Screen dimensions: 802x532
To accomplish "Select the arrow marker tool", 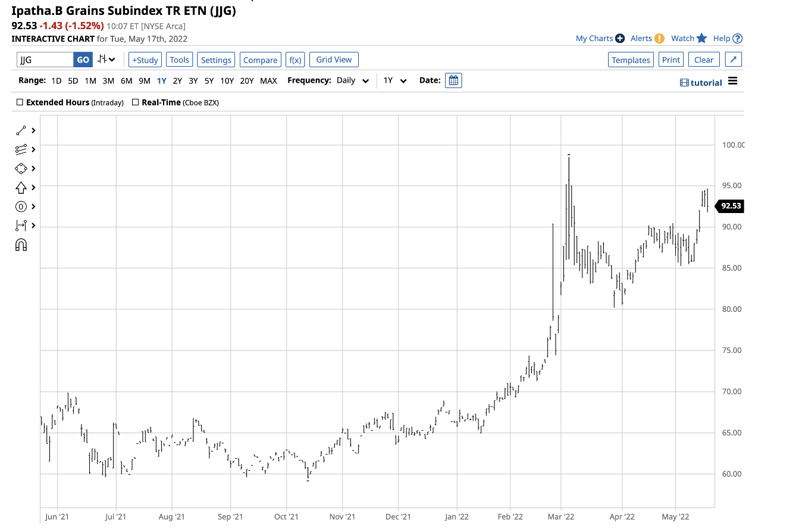I will click(x=21, y=187).
